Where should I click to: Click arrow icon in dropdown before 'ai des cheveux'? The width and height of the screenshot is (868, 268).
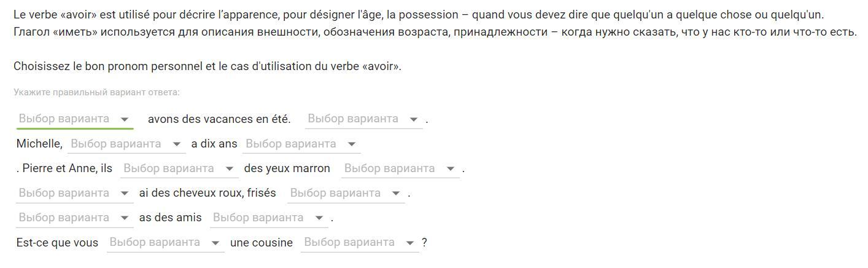[125, 193]
